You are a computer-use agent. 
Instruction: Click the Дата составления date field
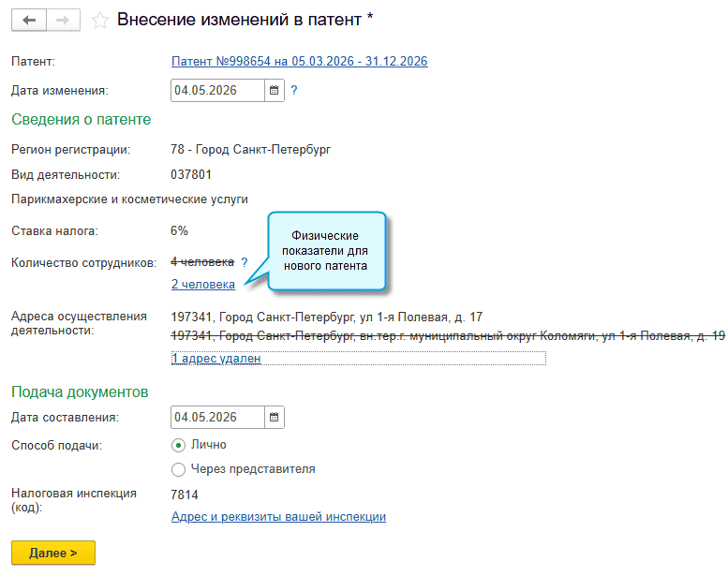point(217,417)
